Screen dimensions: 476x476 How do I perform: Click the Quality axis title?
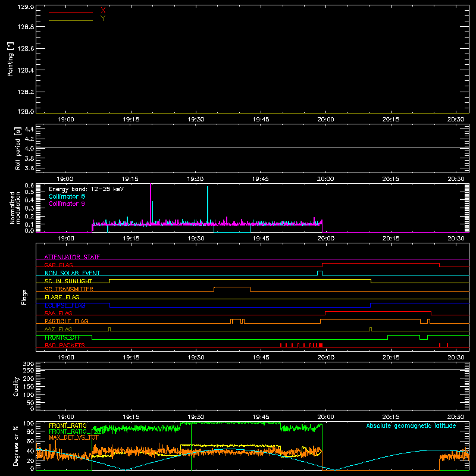pyautogui.click(x=16, y=386)
